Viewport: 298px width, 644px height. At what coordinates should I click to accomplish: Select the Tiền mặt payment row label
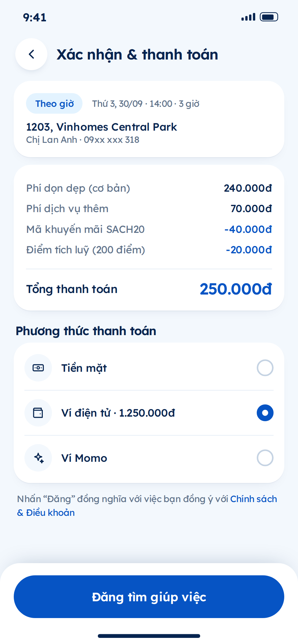(x=84, y=368)
